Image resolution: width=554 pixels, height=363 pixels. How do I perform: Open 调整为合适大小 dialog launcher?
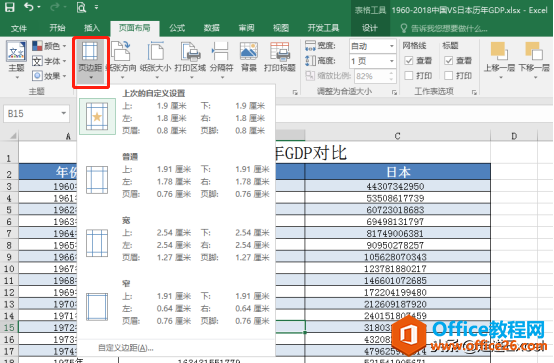pos(394,92)
